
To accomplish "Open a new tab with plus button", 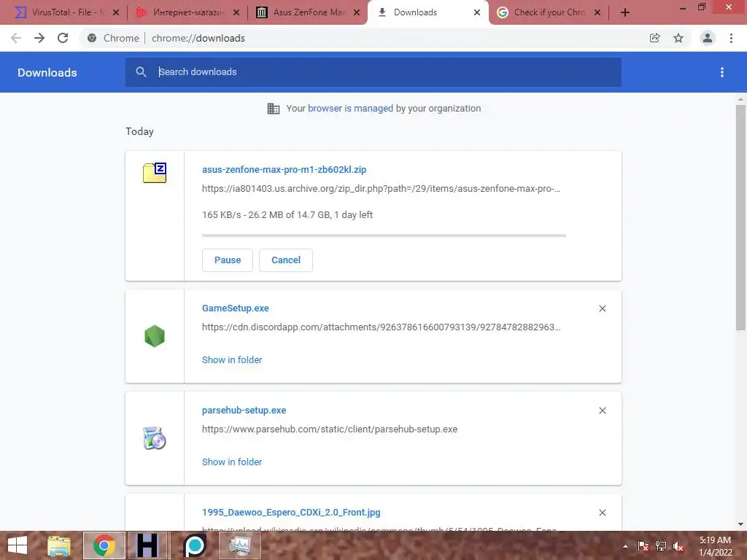I will click(x=625, y=13).
